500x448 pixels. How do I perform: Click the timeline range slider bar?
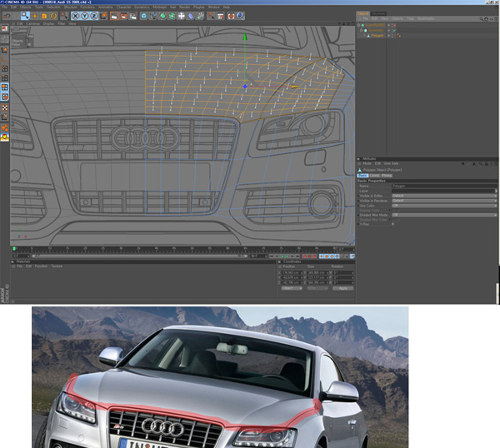click(x=138, y=256)
